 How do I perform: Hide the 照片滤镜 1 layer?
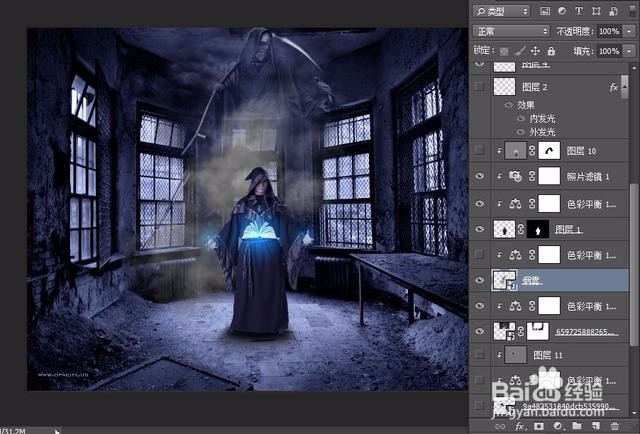pyautogui.click(x=480, y=176)
